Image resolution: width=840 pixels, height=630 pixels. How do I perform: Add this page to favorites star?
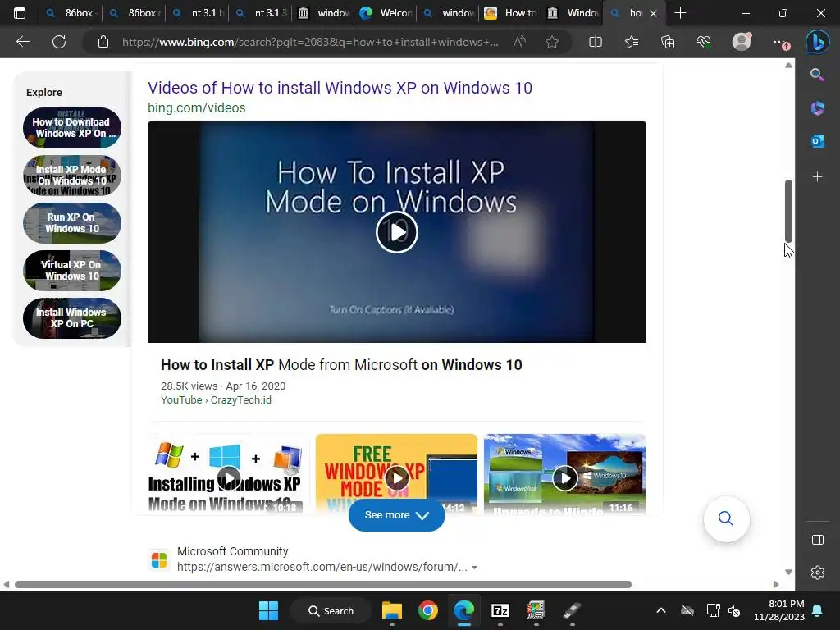click(552, 42)
